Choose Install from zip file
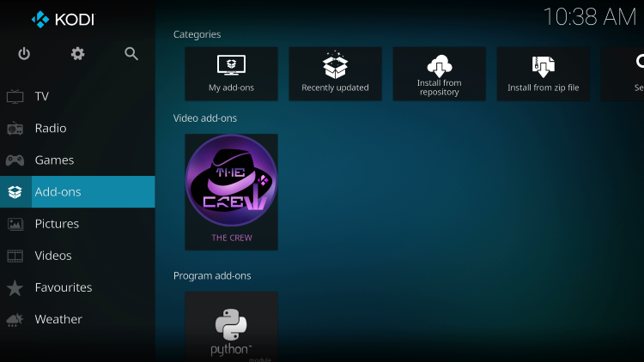The width and height of the screenshot is (644, 362). point(543,74)
